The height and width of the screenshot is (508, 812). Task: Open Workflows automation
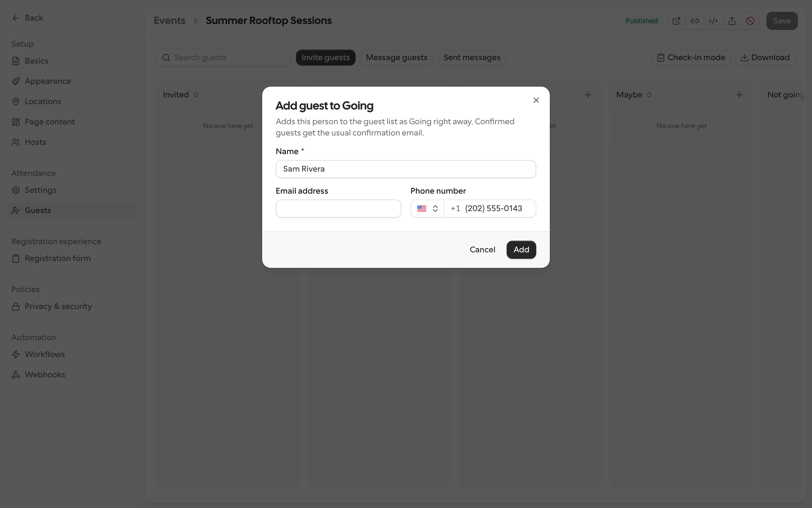pos(72,354)
